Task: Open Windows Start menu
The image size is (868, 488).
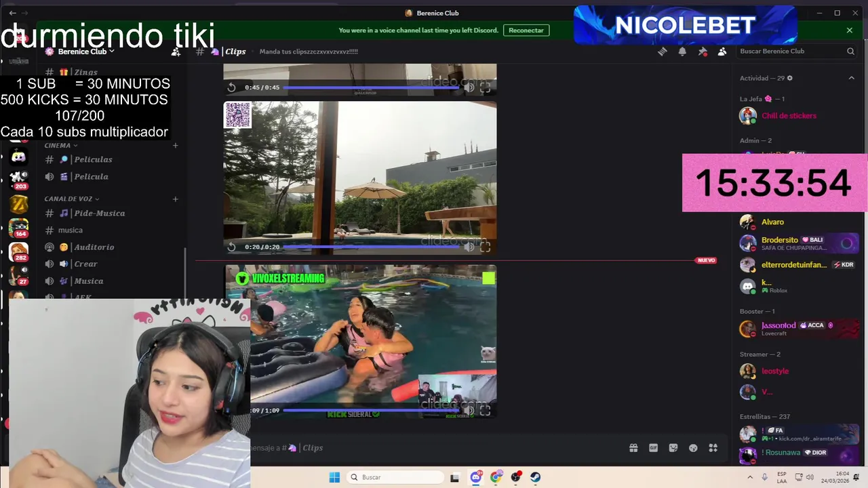Action: [x=334, y=477]
